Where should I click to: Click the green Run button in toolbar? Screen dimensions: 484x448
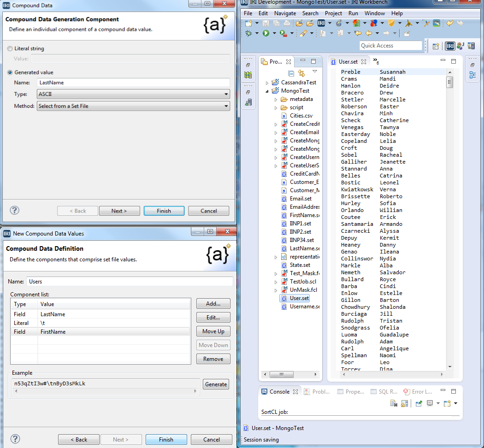click(x=266, y=33)
